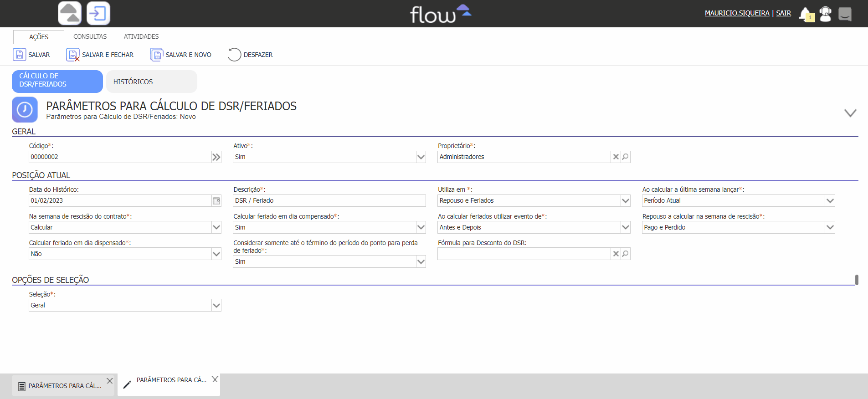Open the notifications bell
This screenshot has width=868, height=399.
click(806, 14)
